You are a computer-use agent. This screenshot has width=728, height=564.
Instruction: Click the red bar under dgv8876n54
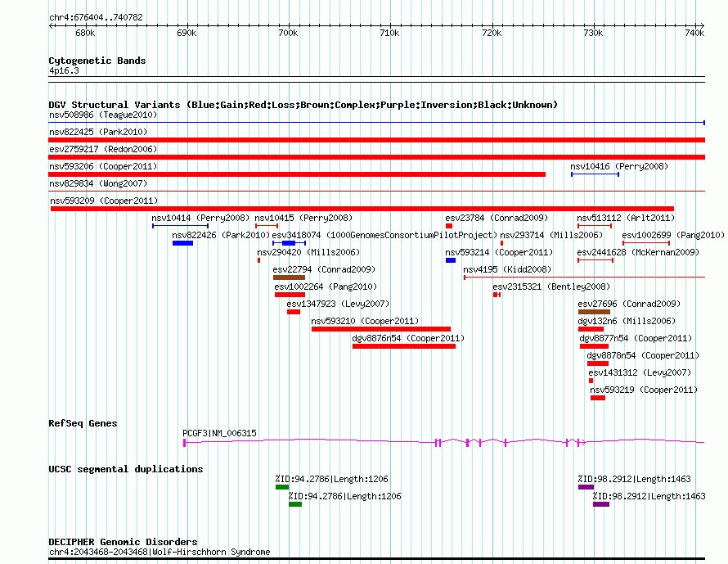coord(404,346)
